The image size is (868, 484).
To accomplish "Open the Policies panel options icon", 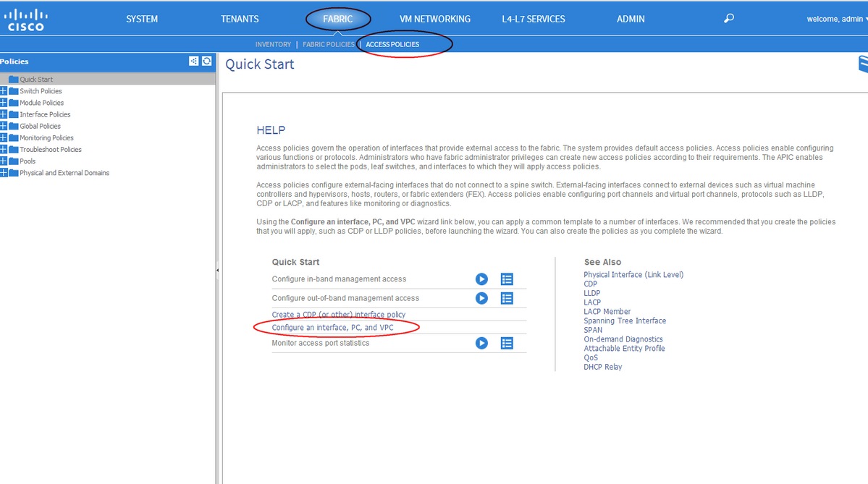I will (x=194, y=61).
